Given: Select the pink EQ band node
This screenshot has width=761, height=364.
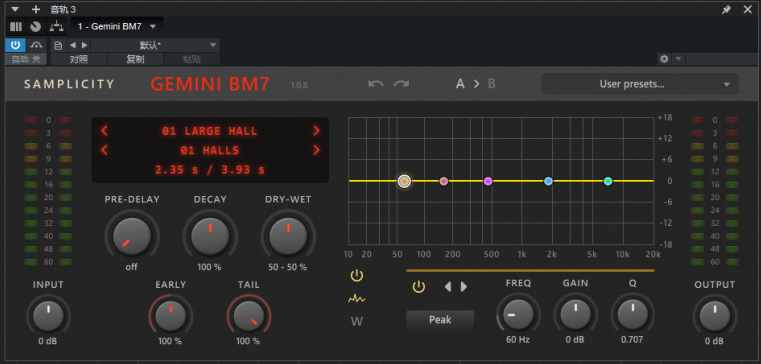Looking at the screenshot, I should coord(444,181).
